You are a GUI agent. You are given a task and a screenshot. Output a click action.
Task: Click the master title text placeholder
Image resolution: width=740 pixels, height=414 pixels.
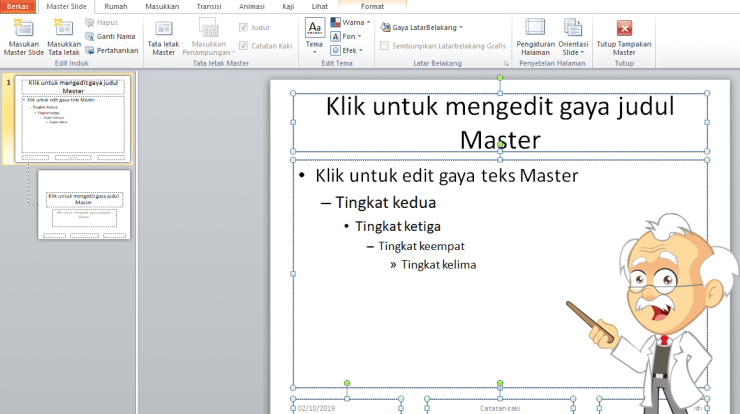(x=500, y=123)
